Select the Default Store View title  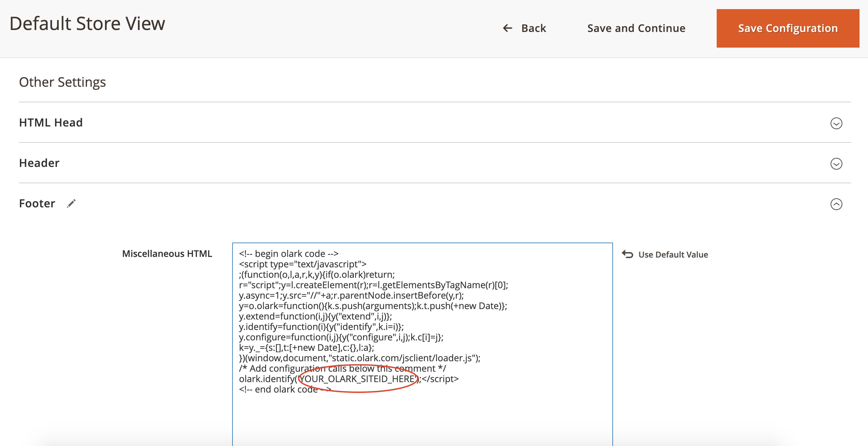pos(87,23)
